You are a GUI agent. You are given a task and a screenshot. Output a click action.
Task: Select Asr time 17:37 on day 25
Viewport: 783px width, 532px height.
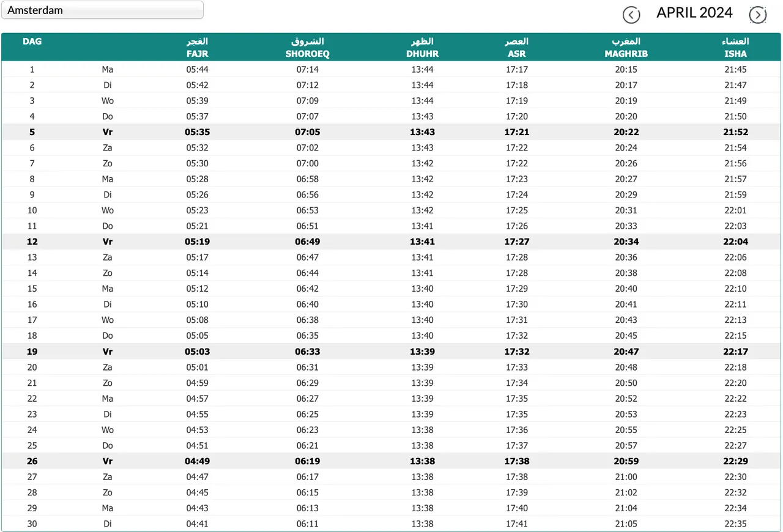coord(517,446)
